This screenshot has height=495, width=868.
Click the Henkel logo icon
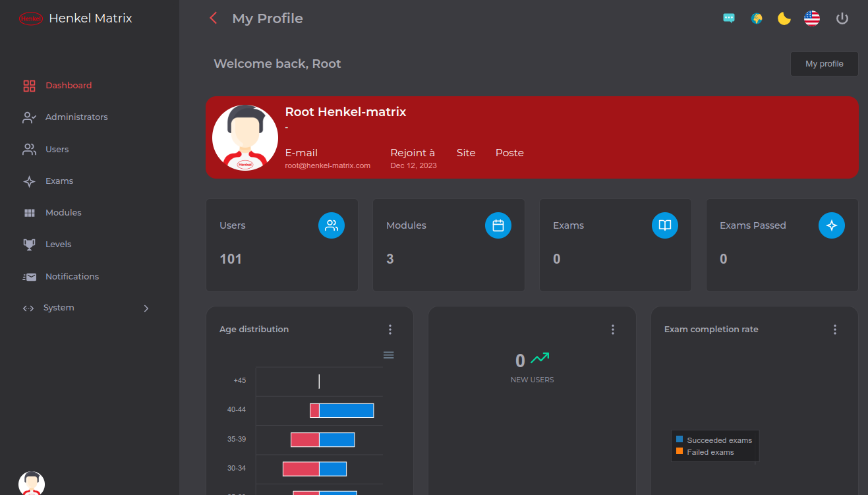[x=31, y=18]
